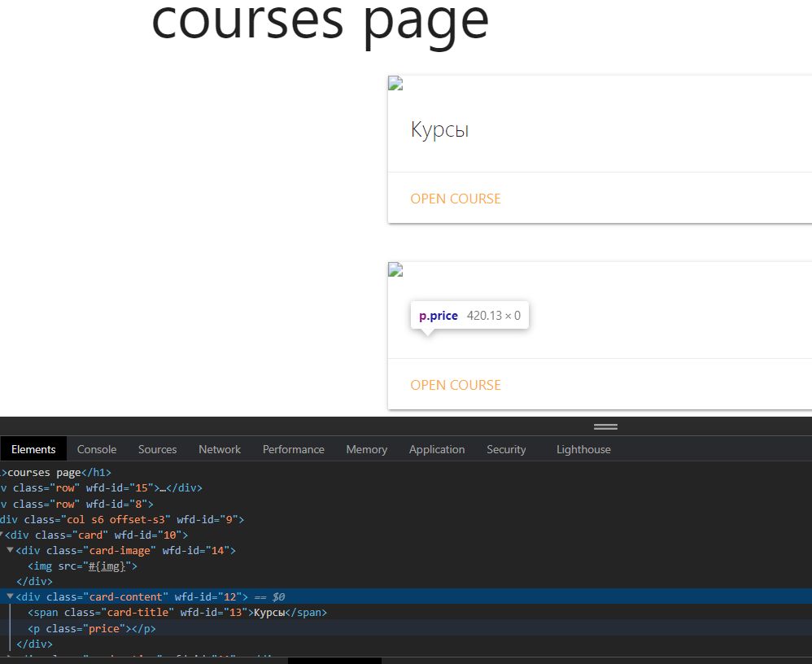Select the row div with wfd-id="8"
Viewport: 812px width, 664px height.
click(x=76, y=504)
